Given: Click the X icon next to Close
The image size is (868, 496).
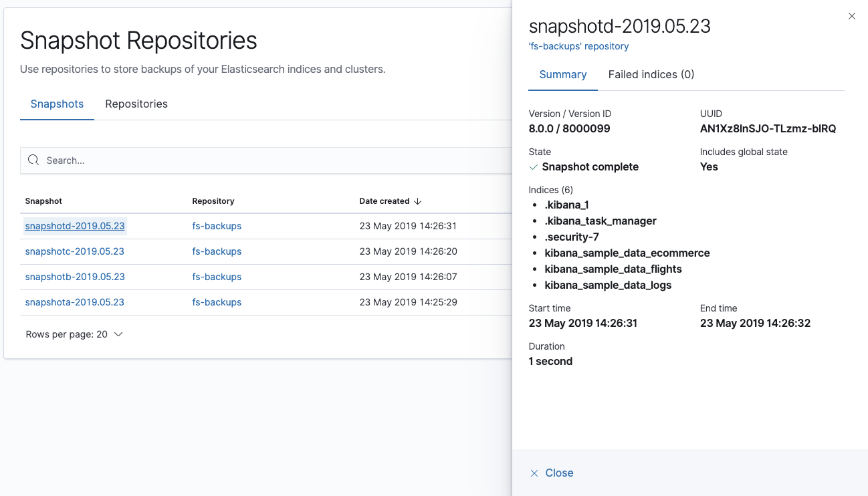Looking at the screenshot, I should pos(534,473).
